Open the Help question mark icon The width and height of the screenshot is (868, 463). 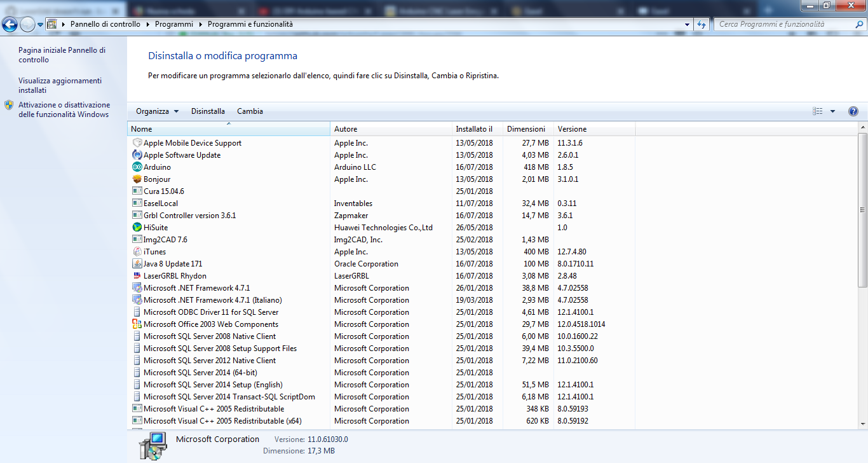pos(853,111)
